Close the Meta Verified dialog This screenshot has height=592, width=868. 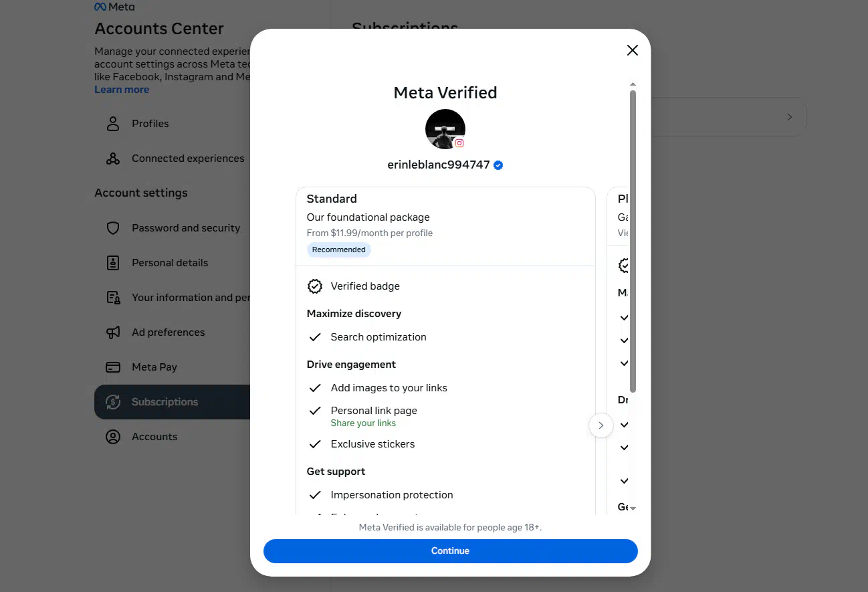pos(632,50)
